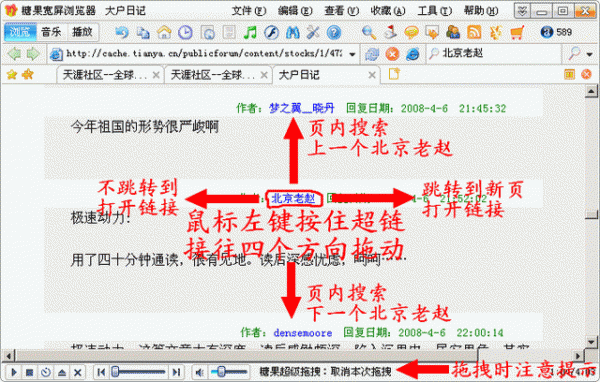The height and width of the screenshot is (382, 600).
Task: Click the vertical scrollbar down arrow
Action: pyautogui.click(x=591, y=341)
